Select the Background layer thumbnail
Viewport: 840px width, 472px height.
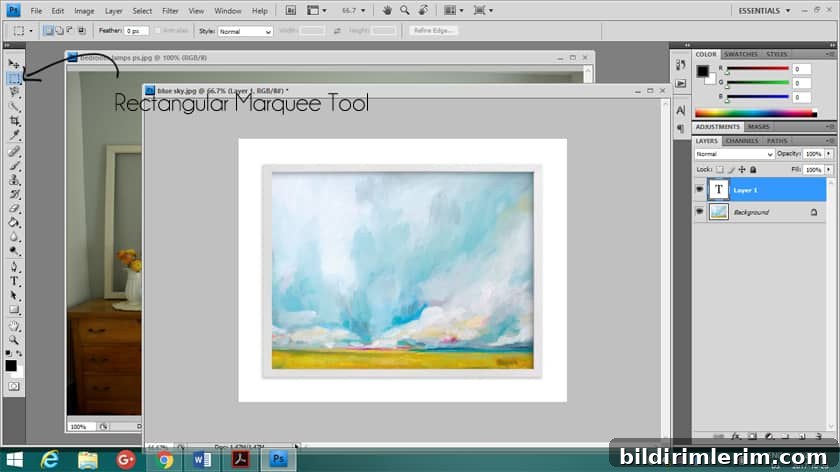click(x=718, y=212)
